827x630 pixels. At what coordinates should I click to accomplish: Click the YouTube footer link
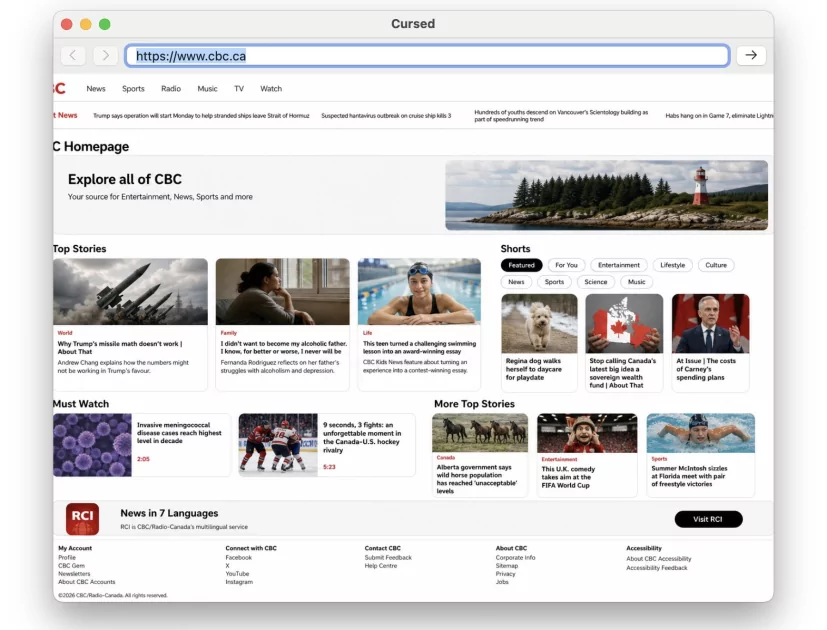coord(237,574)
